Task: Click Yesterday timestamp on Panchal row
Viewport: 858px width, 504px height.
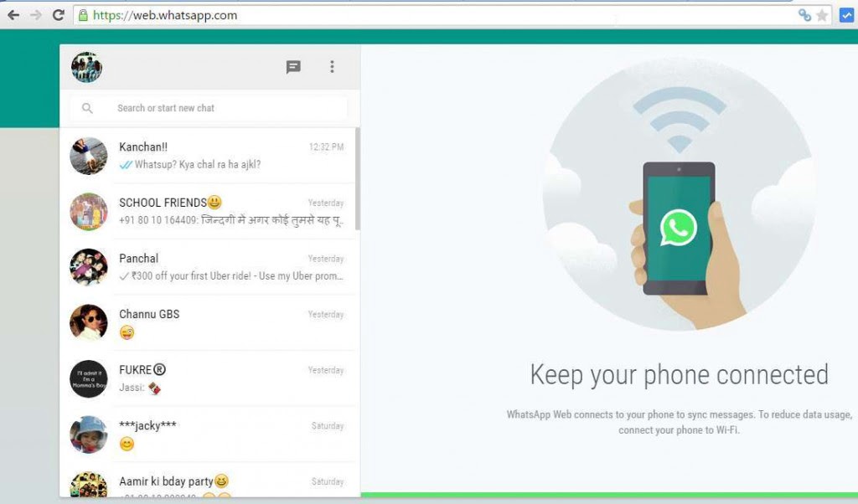Action: [x=326, y=259]
